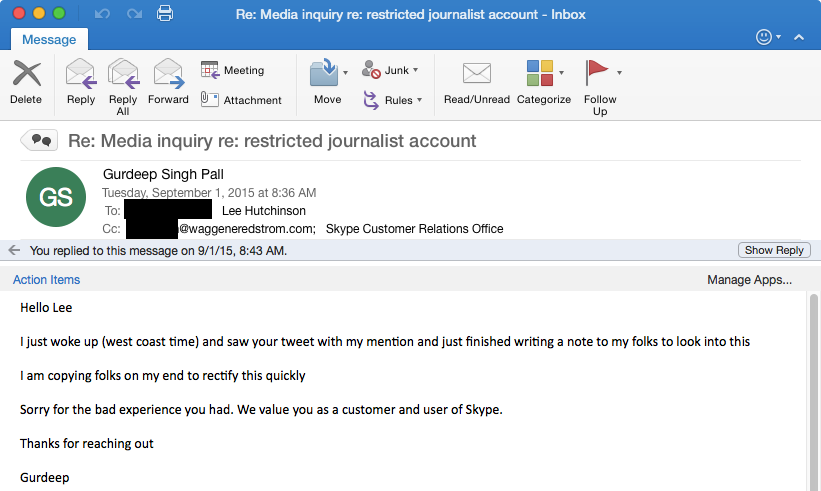Click the green zoom window button
Screen dimensions: 821x491
[59, 13]
